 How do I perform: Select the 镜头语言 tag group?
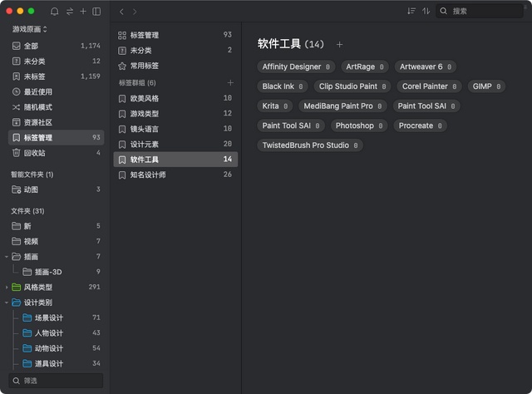click(175, 129)
